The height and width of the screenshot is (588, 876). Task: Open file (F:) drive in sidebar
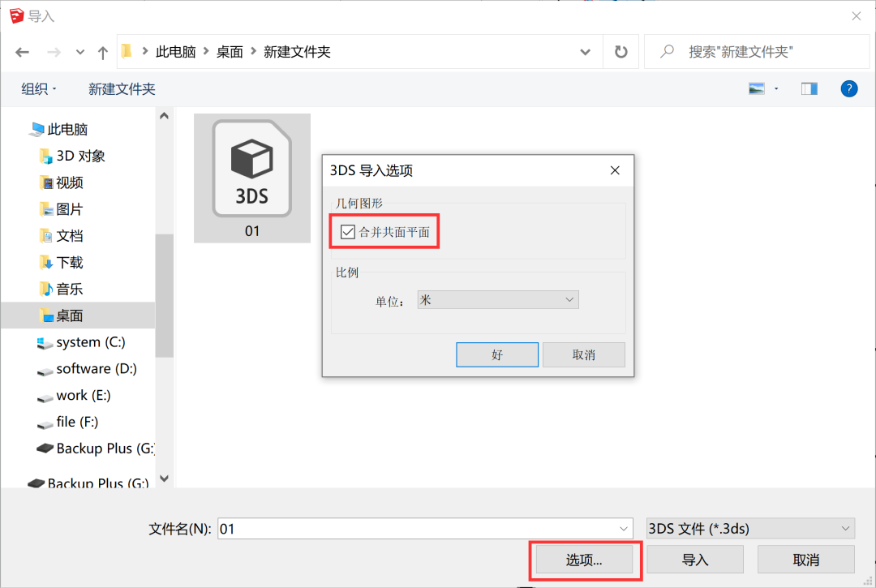coord(67,423)
